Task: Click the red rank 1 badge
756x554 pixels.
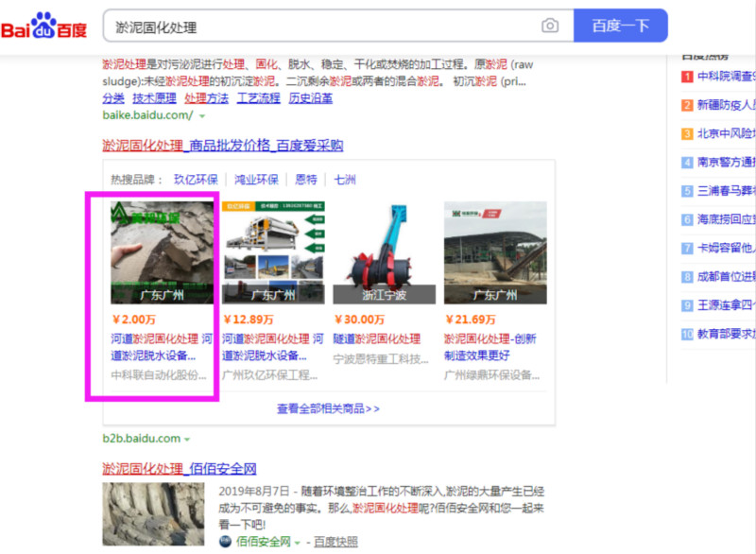Action: click(x=687, y=77)
